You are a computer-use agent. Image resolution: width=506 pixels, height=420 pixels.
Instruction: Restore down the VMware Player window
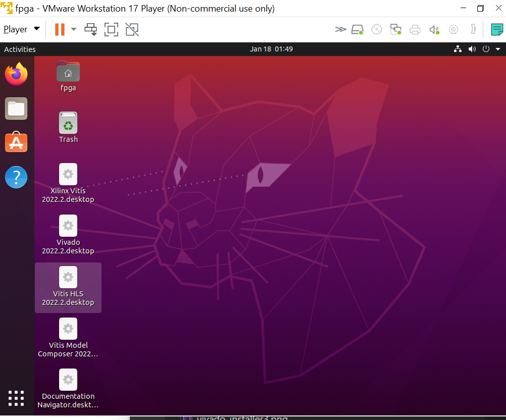(x=481, y=8)
